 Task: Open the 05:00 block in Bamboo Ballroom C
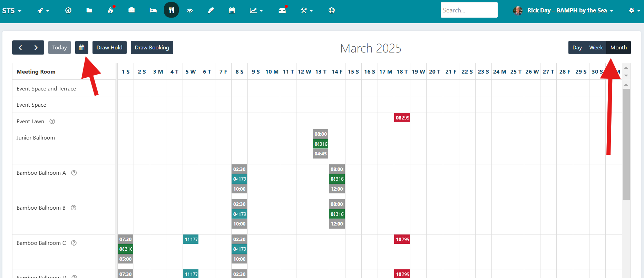[x=126, y=259]
